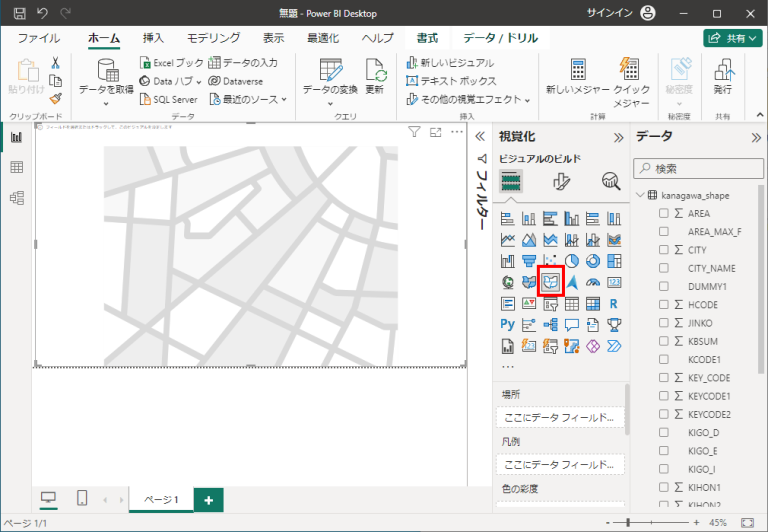The image size is (768, 532).
Task: Select the clustered column chart visual
Action: click(572, 218)
